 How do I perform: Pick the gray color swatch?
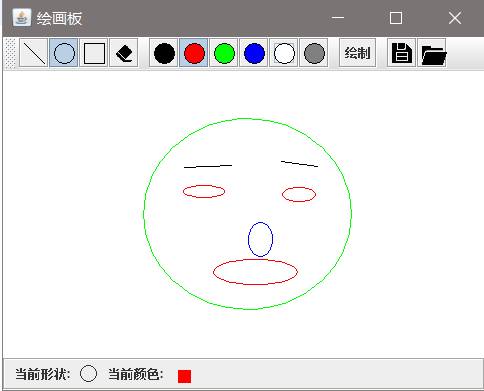tap(314, 53)
